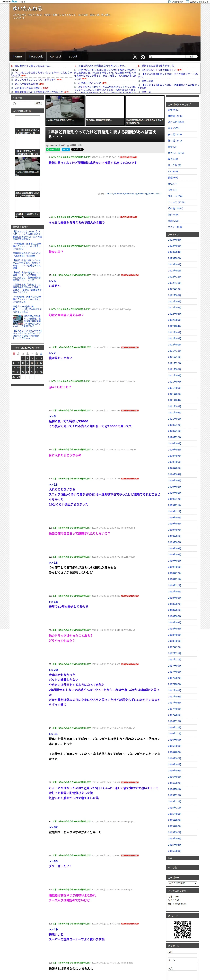Click the header 検索 button
Image resolution: width=210 pixels, height=980 pixels.
(192, 56)
